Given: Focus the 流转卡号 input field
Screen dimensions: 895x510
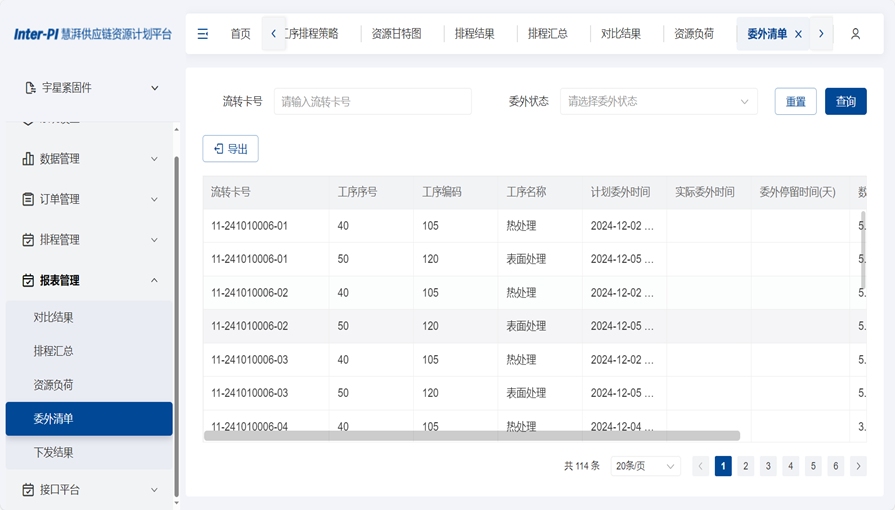Looking at the screenshot, I should (x=372, y=102).
